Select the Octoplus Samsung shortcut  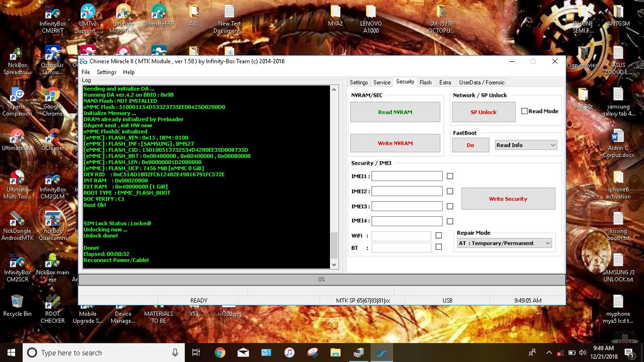click(x=52, y=61)
